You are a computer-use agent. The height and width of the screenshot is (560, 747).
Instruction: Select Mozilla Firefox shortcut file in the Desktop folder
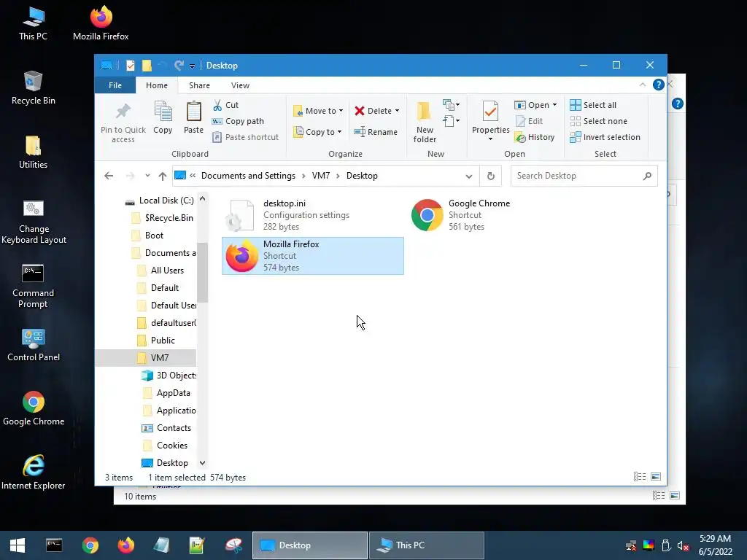click(313, 256)
